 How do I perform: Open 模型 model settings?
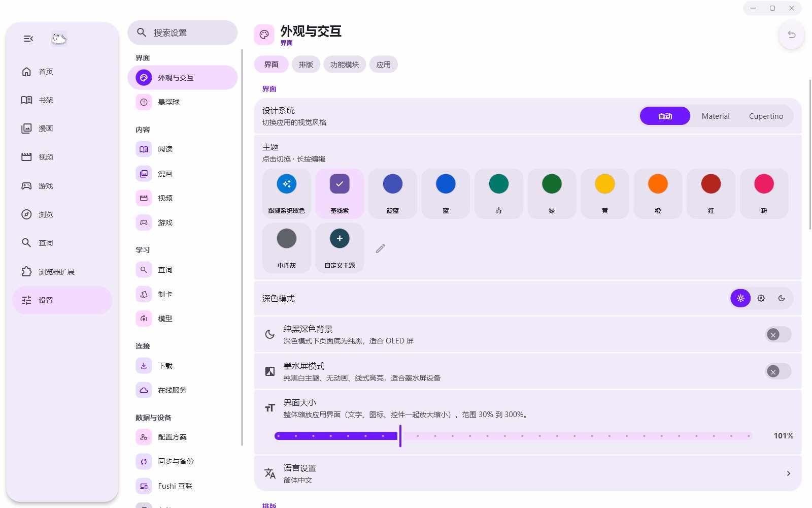(x=183, y=319)
